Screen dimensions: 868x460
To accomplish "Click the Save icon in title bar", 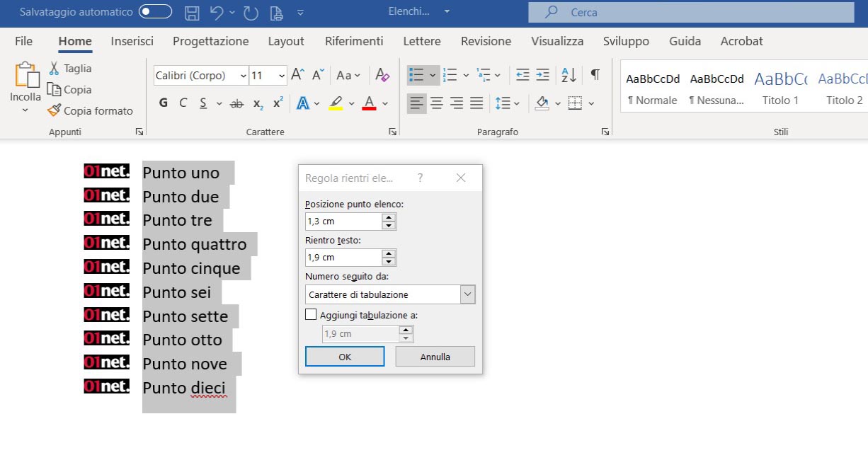I will point(192,12).
